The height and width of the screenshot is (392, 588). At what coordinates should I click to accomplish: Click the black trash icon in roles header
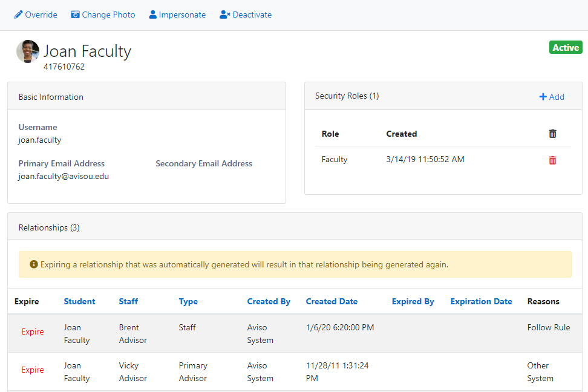[x=552, y=134]
